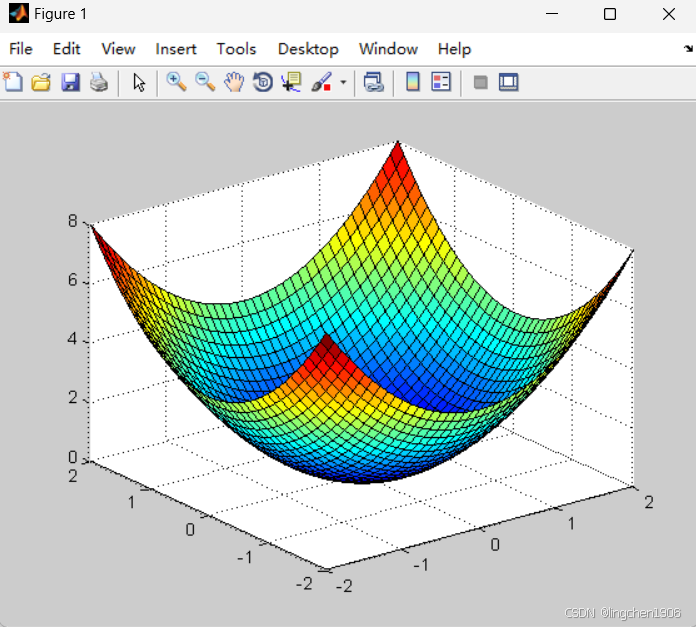Screen dimensions: 696x627
Task: Maximize the Figure 1 window
Action: pos(610,14)
